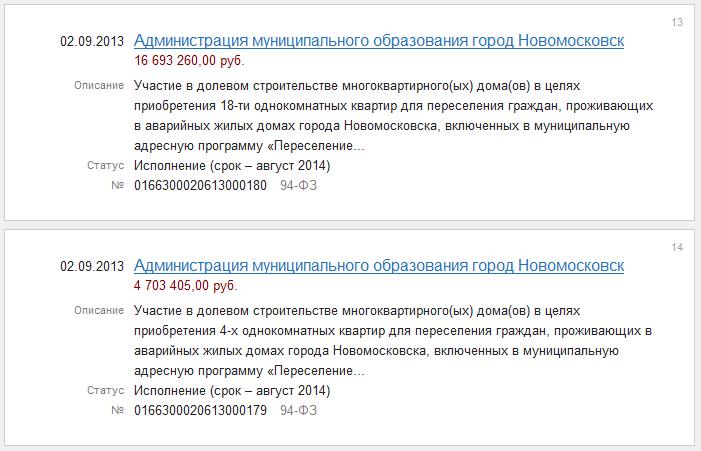
Task: Click the Описание label in card 14
Action: tap(99, 311)
